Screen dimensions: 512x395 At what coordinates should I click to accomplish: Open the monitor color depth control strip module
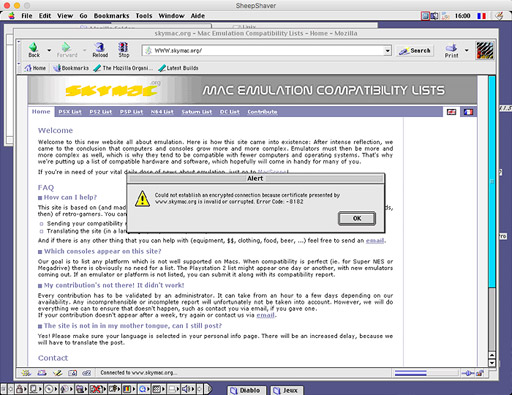pyautogui.click(x=129, y=389)
